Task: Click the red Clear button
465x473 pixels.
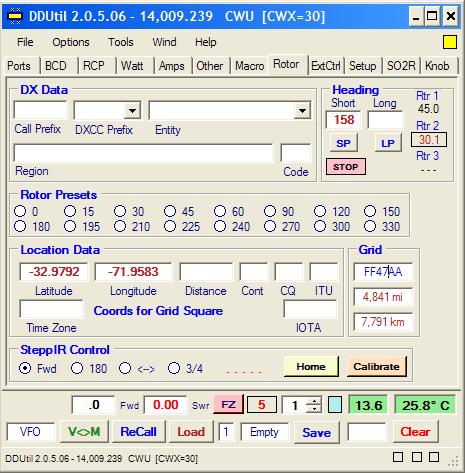Action: 415,432
